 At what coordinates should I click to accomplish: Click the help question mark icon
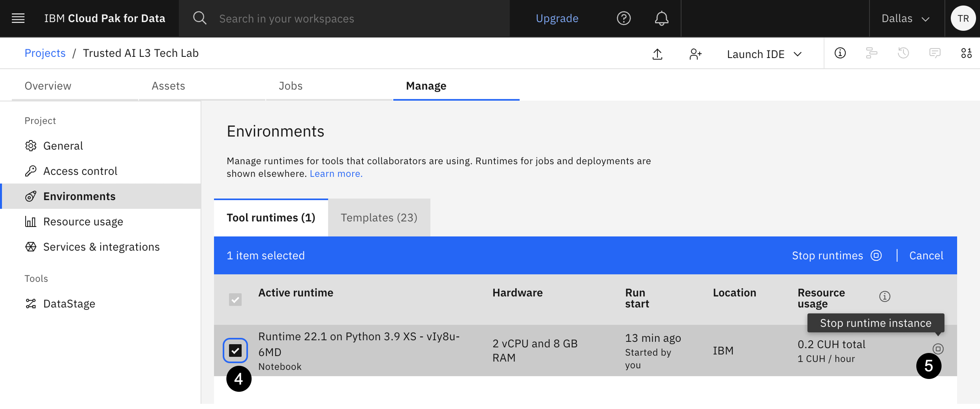pyautogui.click(x=623, y=18)
